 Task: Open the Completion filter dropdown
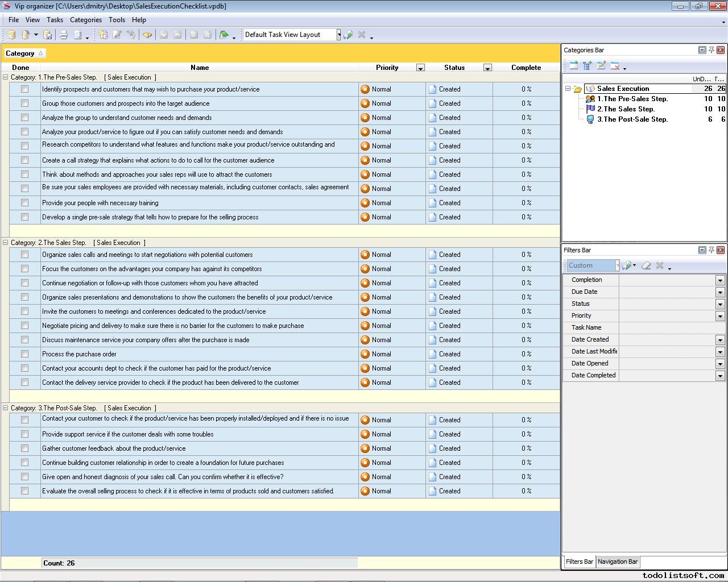tap(719, 280)
